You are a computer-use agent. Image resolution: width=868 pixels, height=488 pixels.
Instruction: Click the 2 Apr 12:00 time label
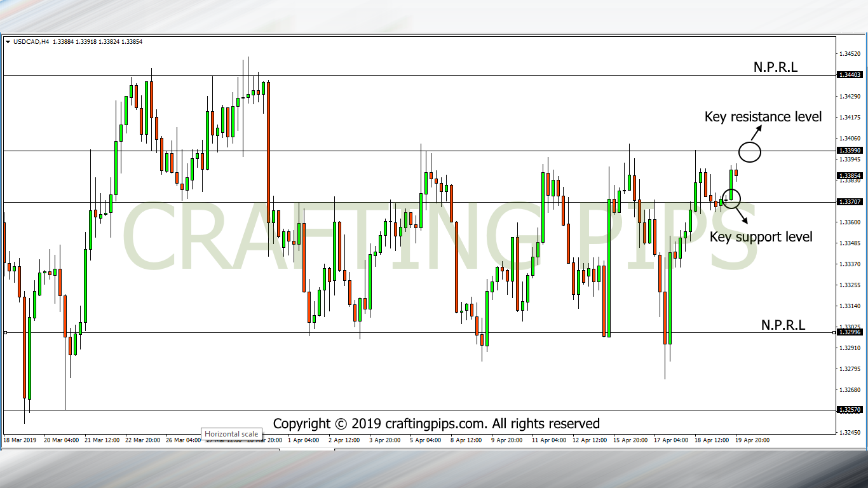click(x=344, y=440)
